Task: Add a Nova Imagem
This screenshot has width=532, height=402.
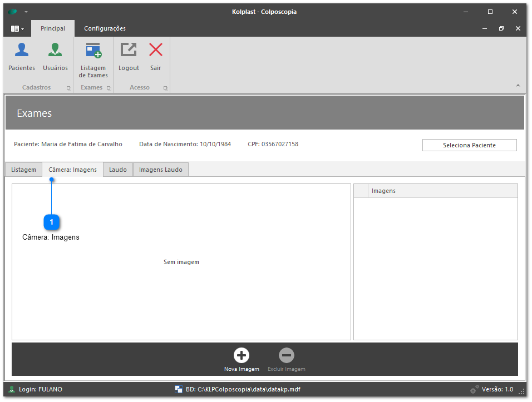Action: point(242,360)
